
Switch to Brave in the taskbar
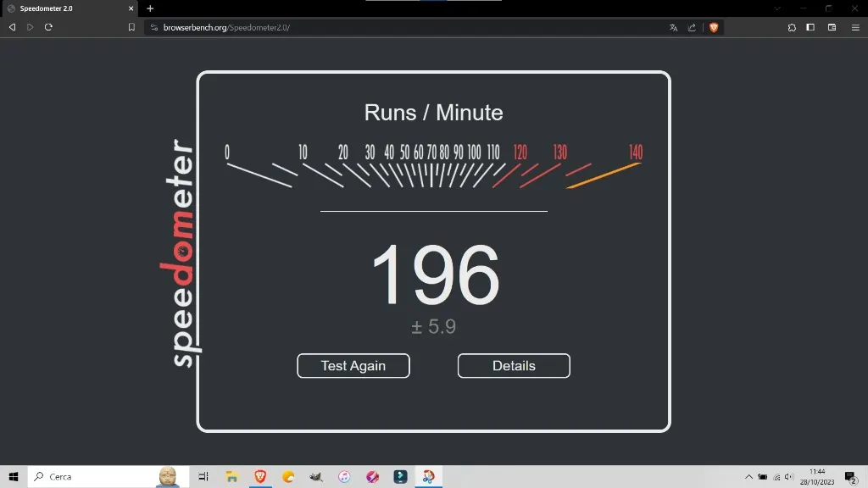pyautogui.click(x=260, y=476)
